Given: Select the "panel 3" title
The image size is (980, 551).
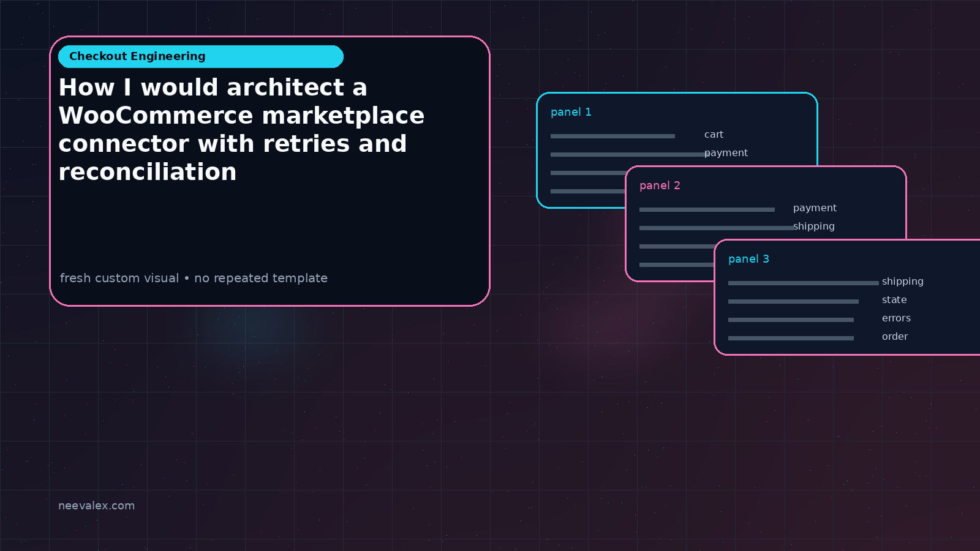Looking at the screenshot, I should tap(748, 259).
